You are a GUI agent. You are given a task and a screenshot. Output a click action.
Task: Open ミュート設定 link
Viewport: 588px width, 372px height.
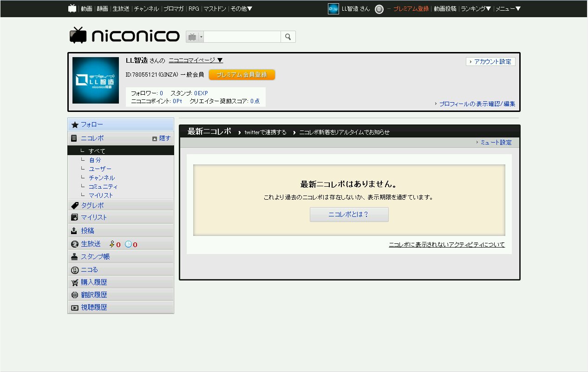496,143
